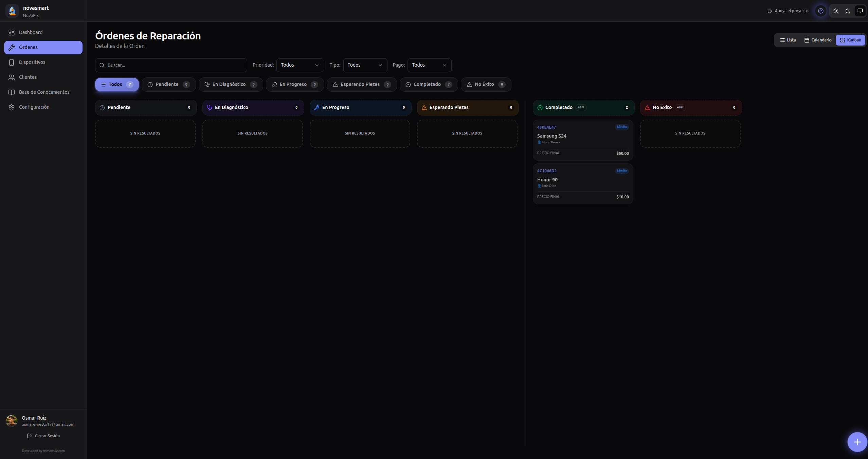Open the Prioridad dropdown
Image resolution: width=868 pixels, height=459 pixels.
click(x=300, y=65)
